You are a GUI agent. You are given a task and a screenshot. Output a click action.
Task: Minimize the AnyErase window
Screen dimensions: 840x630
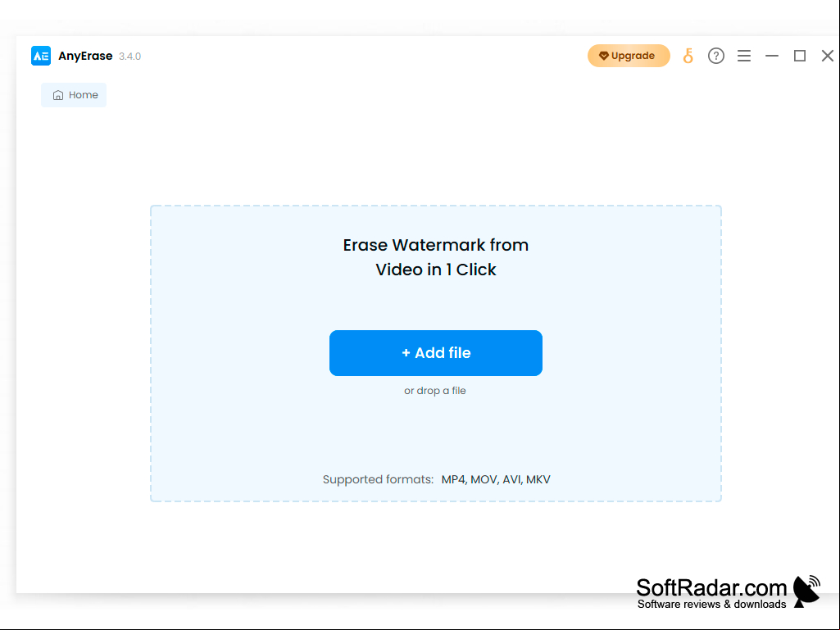coord(771,56)
